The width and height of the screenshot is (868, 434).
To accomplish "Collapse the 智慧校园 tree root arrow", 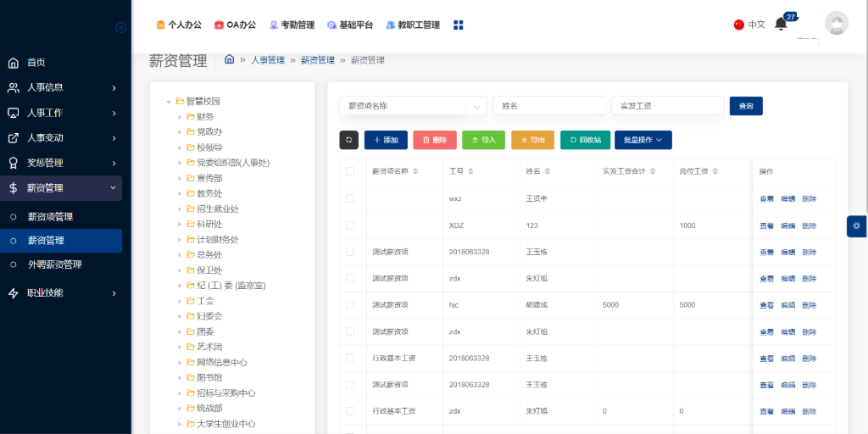I will 169,102.
